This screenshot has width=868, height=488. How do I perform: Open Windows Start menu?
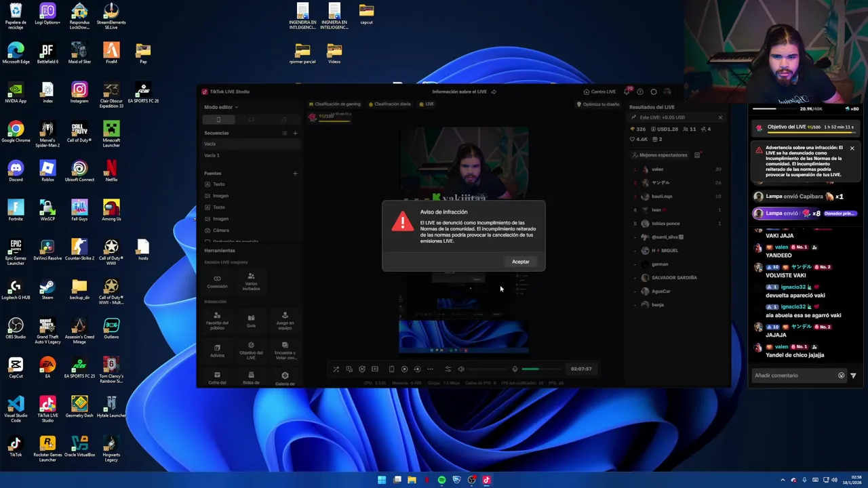(382, 480)
